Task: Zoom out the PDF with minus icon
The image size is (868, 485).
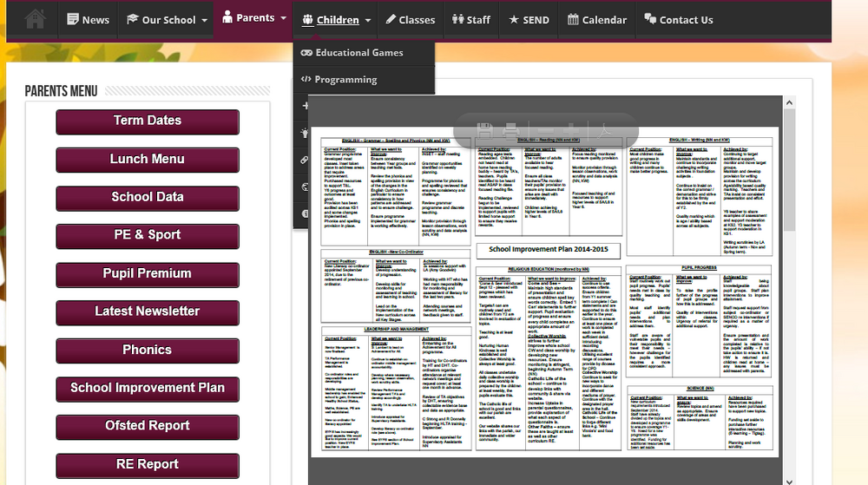Action: click(x=546, y=131)
